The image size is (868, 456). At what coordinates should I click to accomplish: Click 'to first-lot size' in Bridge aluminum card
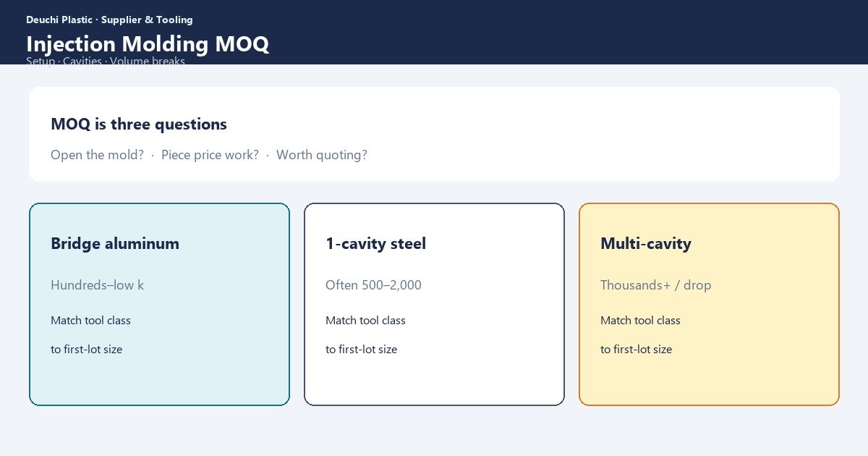[86, 350]
